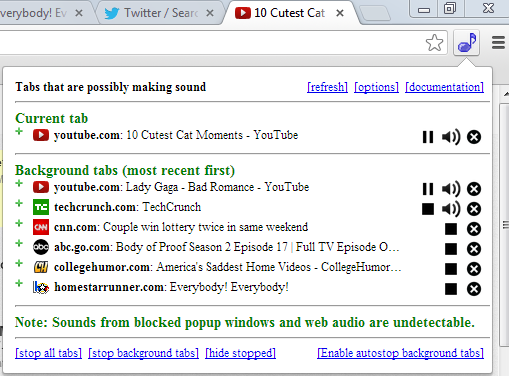The height and width of the screenshot is (376, 509).
Task: Pause the 10 Cutest Cat Moments tab
Action: click(x=428, y=137)
